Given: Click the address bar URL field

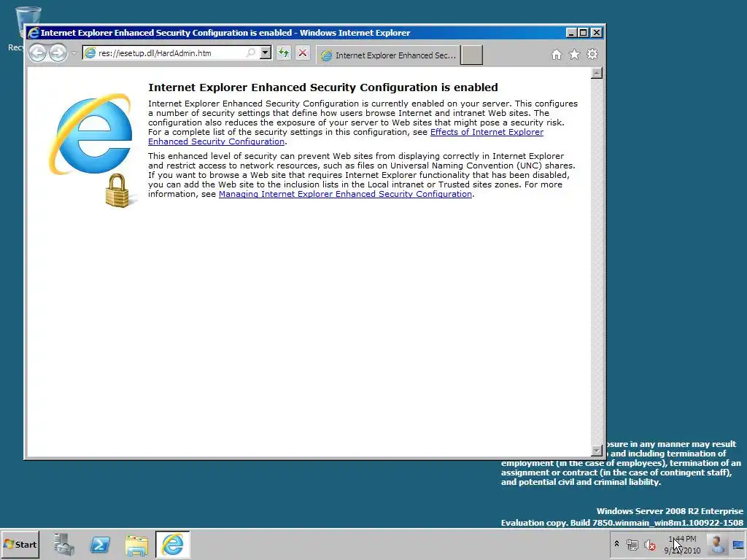Looking at the screenshot, I should pos(169,52).
